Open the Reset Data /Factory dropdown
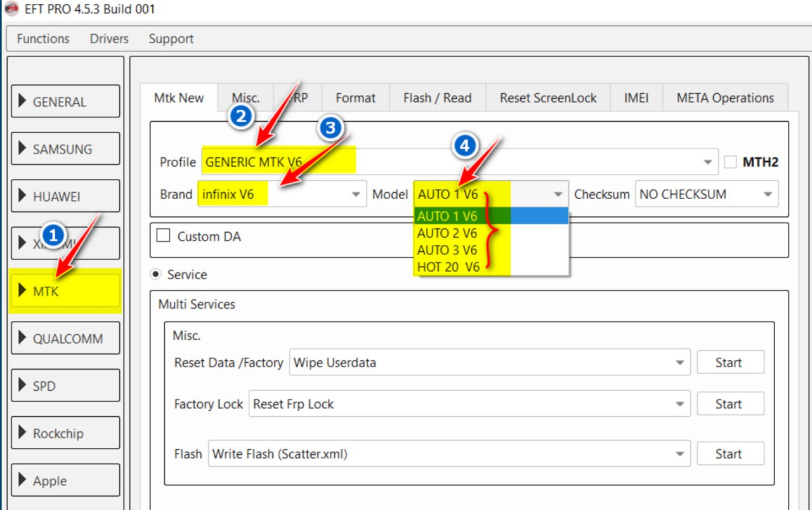The height and width of the screenshot is (510, 812). (x=490, y=363)
